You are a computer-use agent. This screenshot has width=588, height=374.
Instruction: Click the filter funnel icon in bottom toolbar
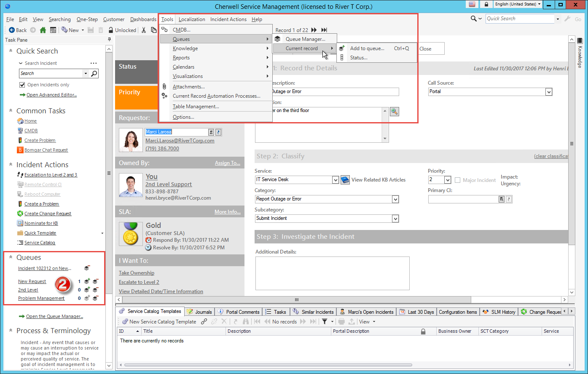[x=325, y=321]
